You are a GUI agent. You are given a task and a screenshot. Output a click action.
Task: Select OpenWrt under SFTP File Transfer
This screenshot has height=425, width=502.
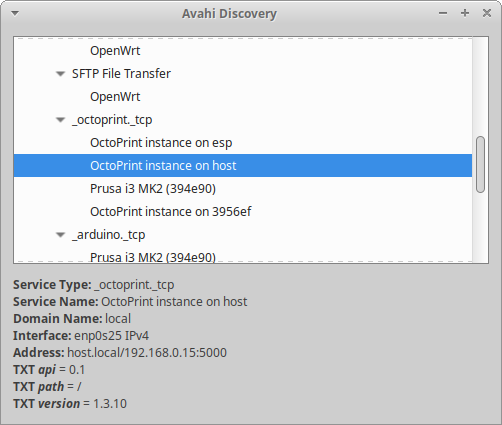click(x=243, y=97)
